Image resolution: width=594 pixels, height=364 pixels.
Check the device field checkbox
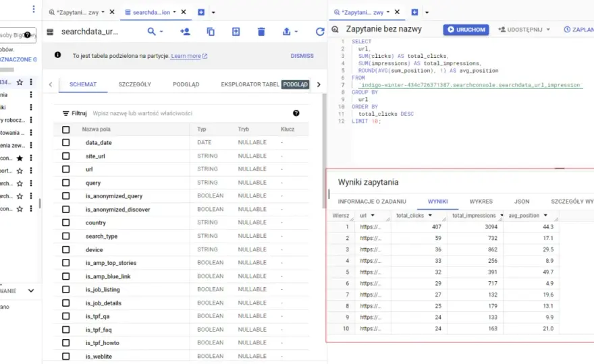66,249
